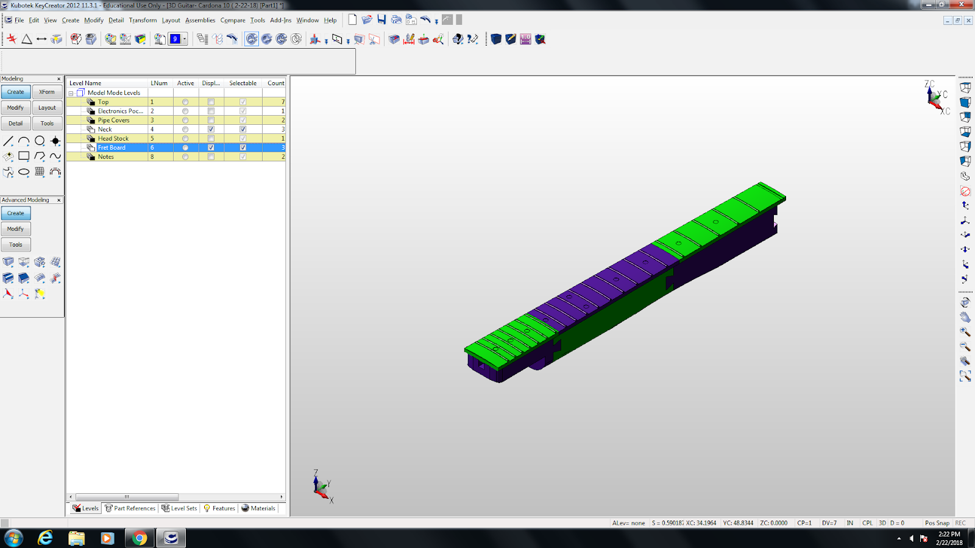Click the Zoom In magnifier icon

click(965, 332)
